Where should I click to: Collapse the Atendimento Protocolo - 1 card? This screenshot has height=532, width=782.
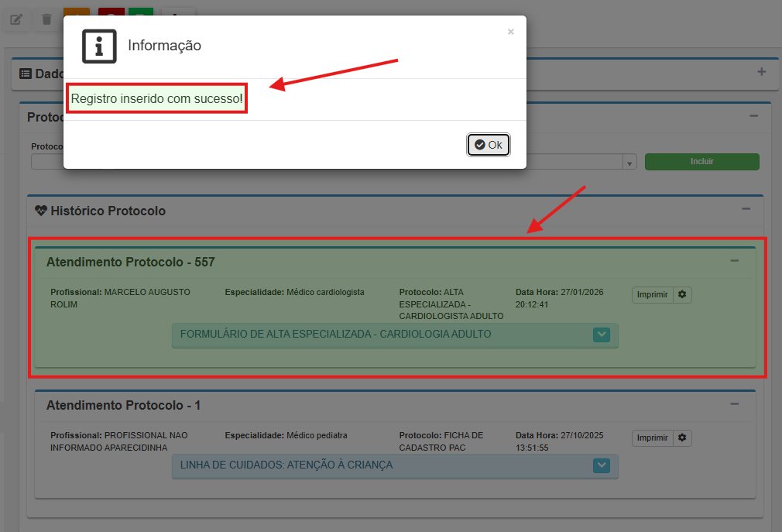coord(734,404)
